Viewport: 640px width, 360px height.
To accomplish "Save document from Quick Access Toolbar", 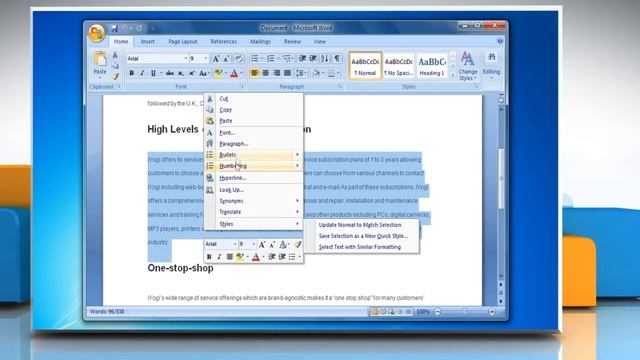I will coord(115,28).
